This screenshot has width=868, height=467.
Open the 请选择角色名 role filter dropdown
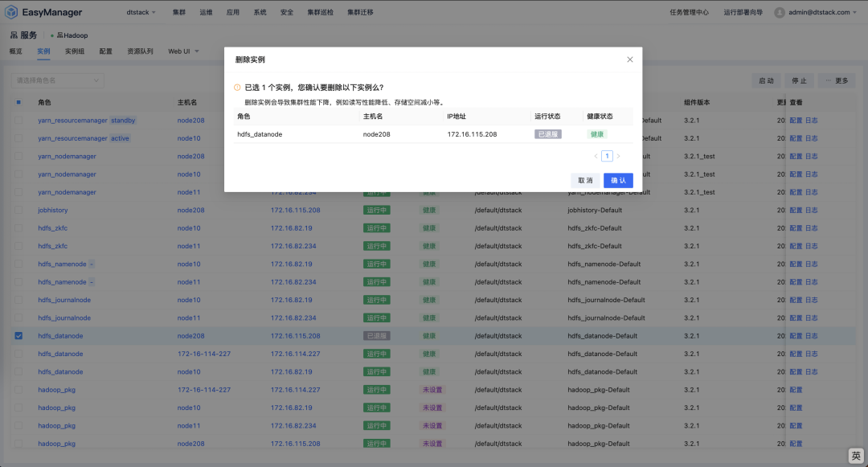point(58,80)
